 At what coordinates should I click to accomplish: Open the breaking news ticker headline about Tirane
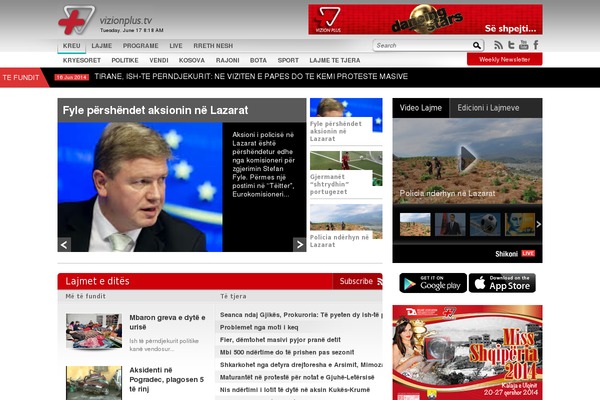[251, 77]
